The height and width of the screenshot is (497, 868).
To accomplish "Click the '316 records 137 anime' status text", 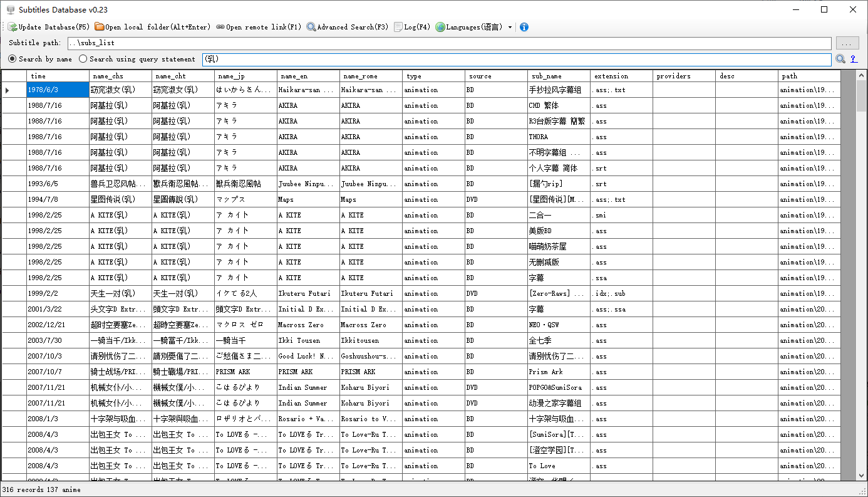I will [41, 489].
